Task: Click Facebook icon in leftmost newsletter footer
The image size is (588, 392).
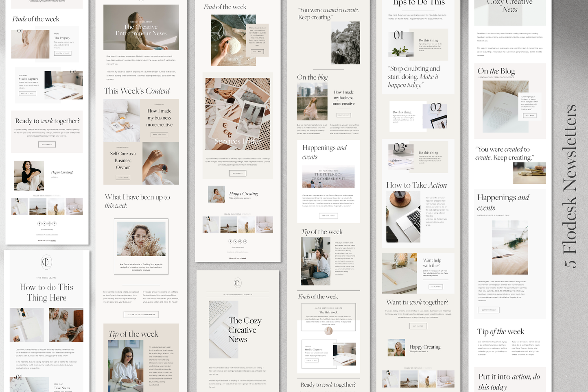Action: (x=39, y=223)
